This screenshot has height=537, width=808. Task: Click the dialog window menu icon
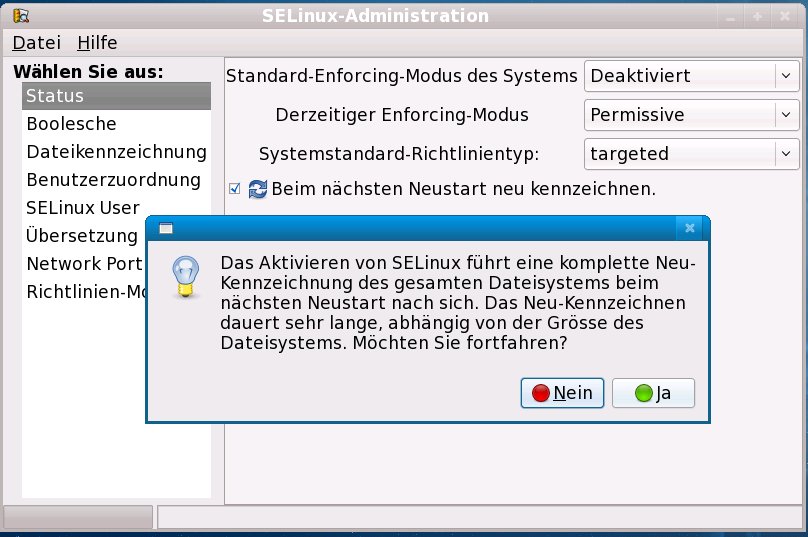tap(166, 228)
